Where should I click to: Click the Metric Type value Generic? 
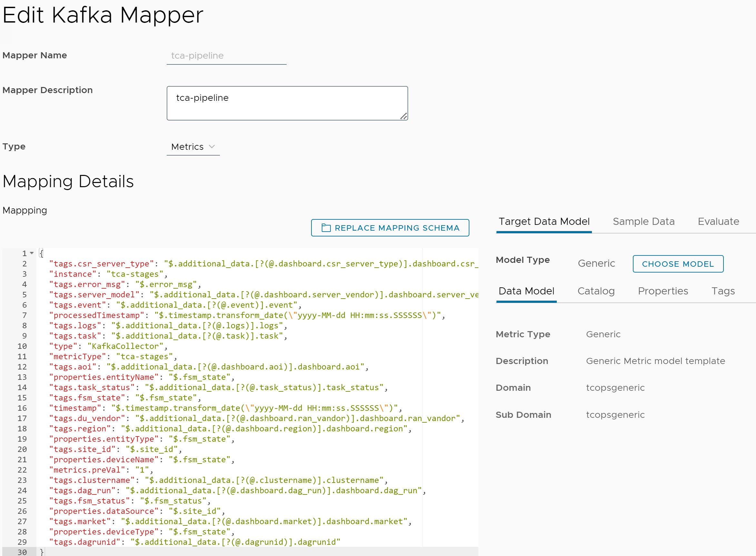603,334
